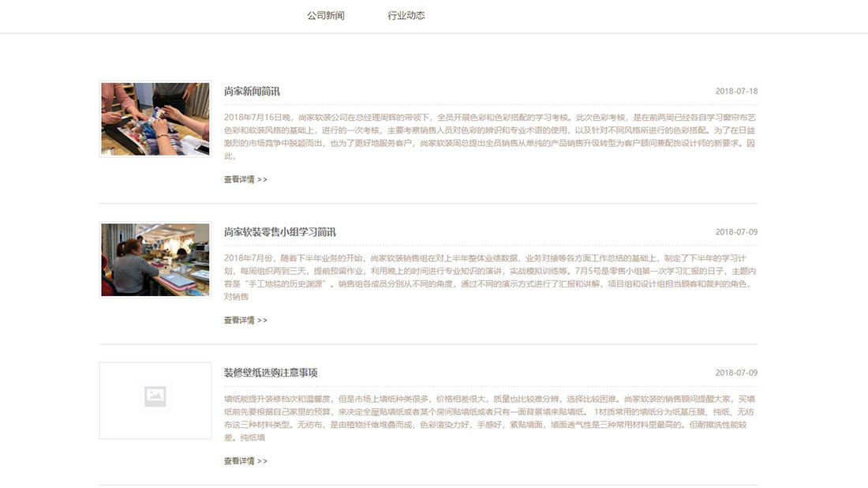Open the 尚家软装零售小组学习简讯 article
The width and height of the screenshot is (868, 488).
click(279, 231)
